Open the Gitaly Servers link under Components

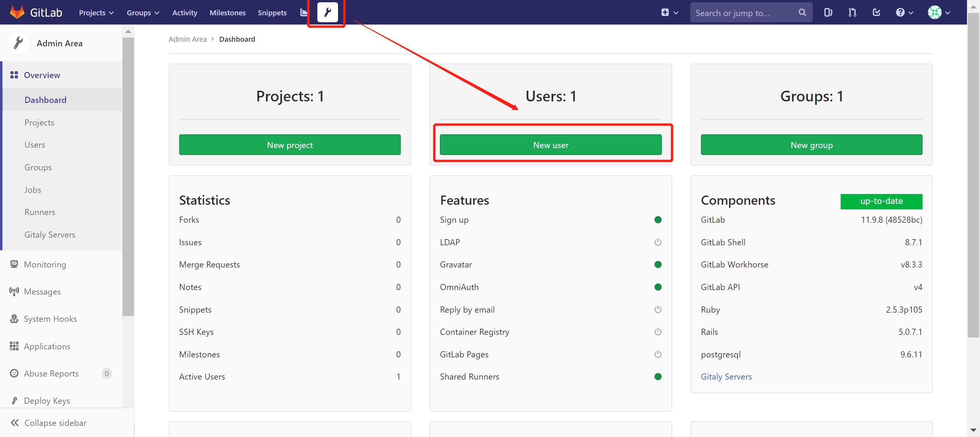[x=726, y=377]
